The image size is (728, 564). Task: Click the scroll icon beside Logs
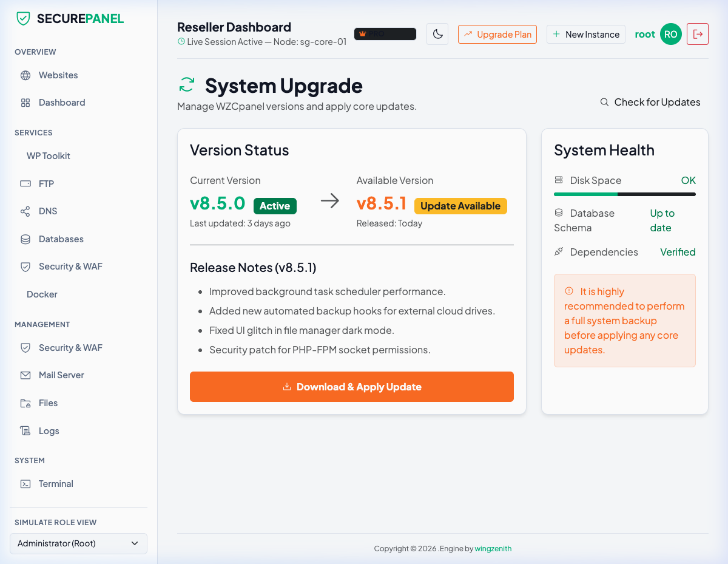[25, 431]
